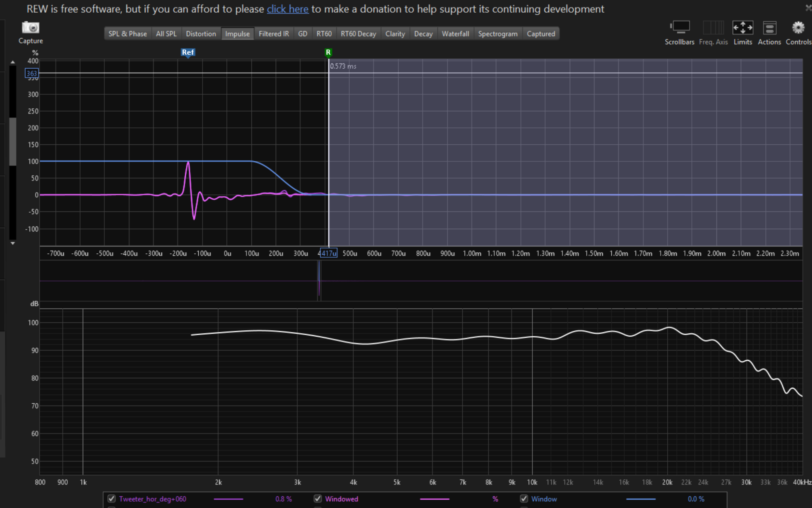The image size is (812, 508).
Task: Open the Captured tab
Action: pos(541,34)
